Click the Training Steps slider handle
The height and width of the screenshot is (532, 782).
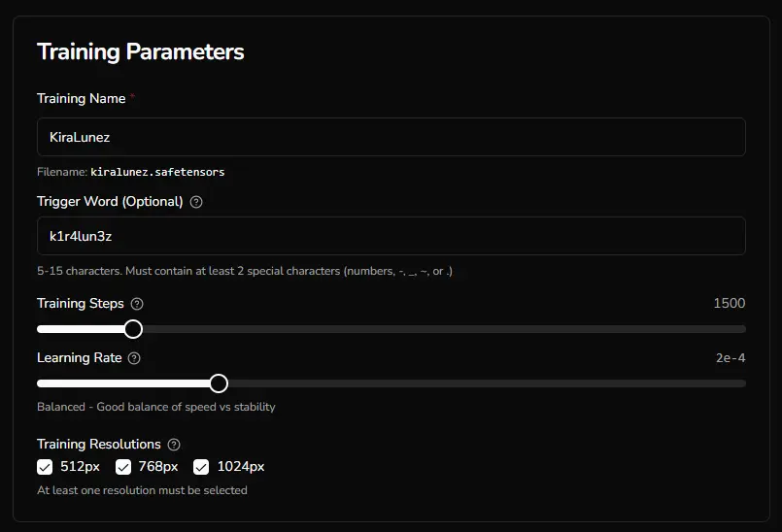pyautogui.click(x=133, y=329)
